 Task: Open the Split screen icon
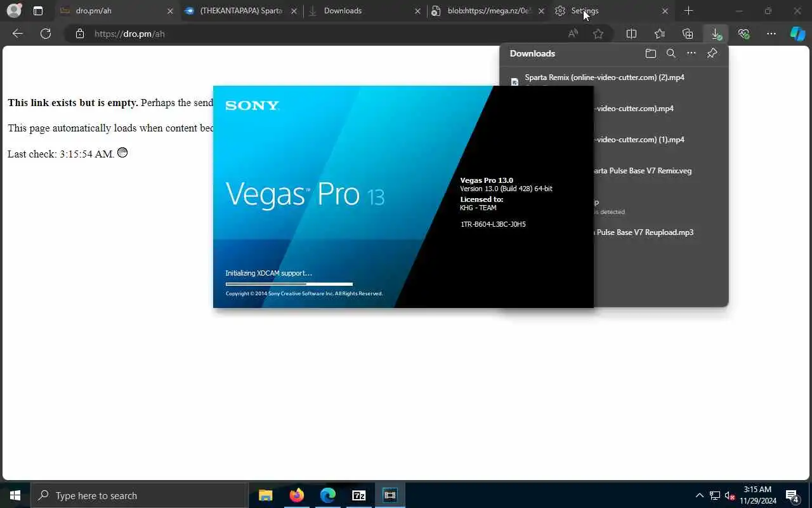coord(632,34)
